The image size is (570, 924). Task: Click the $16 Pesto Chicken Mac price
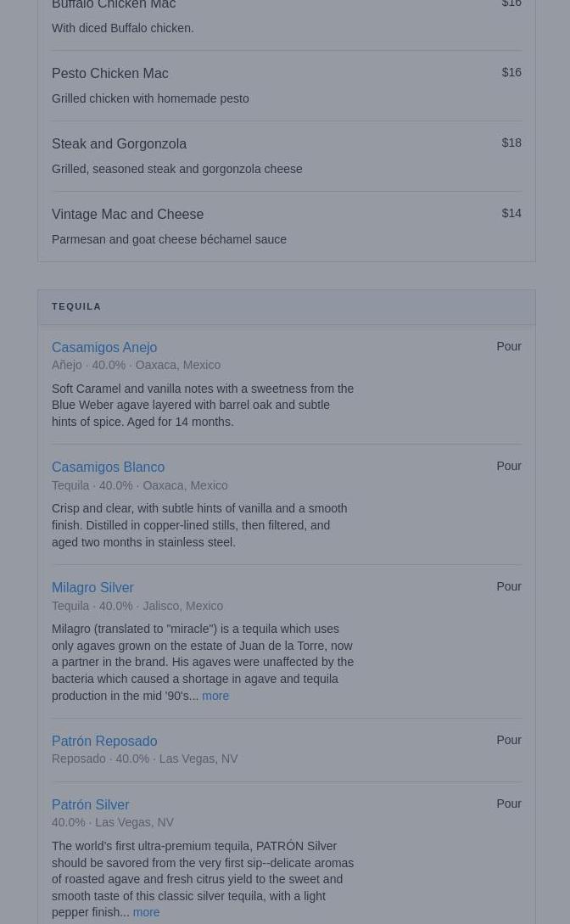coord(511,72)
